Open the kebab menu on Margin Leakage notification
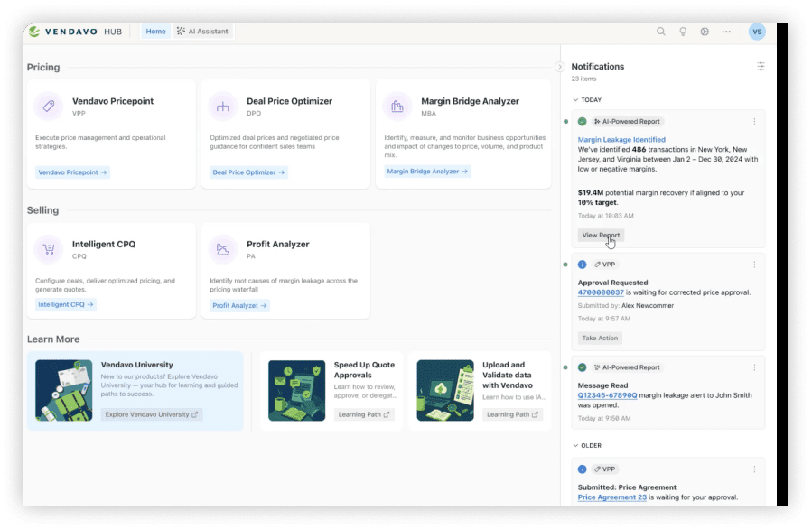The image size is (812, 529). [755, 121]
